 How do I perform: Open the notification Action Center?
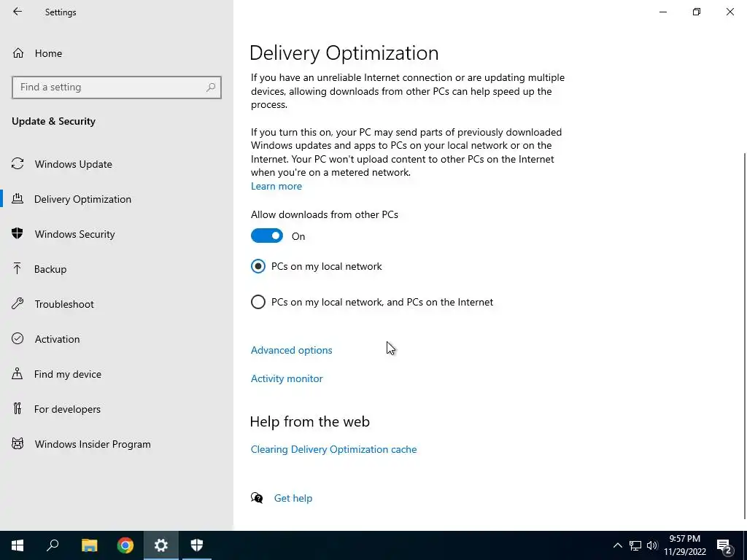tap(724, 545)
